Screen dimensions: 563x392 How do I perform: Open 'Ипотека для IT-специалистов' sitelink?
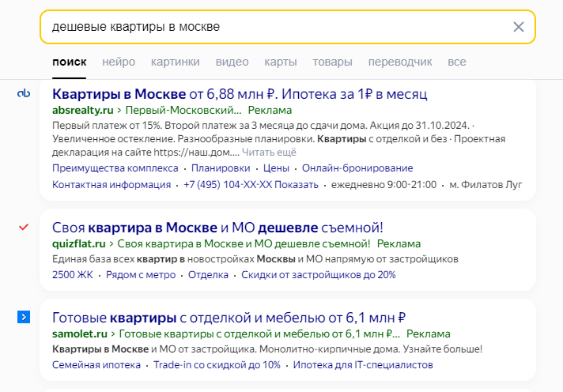coord(363,364)
